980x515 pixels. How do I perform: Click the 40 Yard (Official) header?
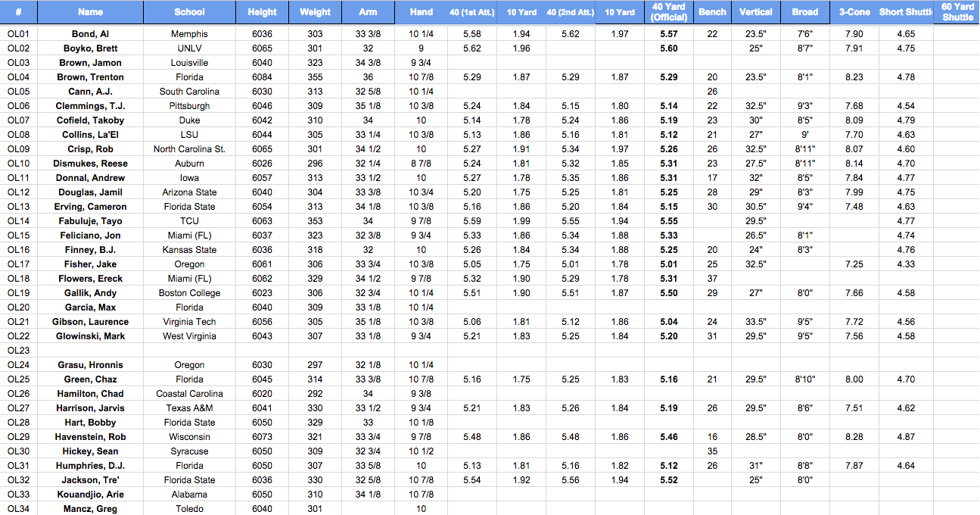tap(669, 12)
